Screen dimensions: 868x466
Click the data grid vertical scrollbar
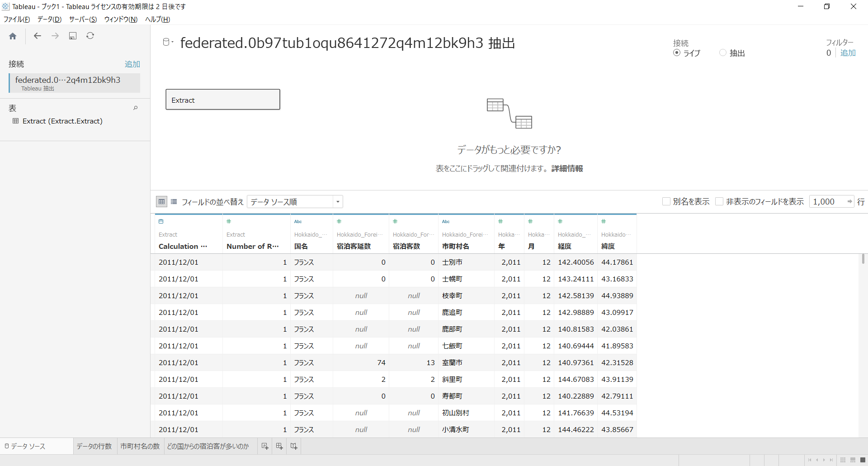(863, 259)
